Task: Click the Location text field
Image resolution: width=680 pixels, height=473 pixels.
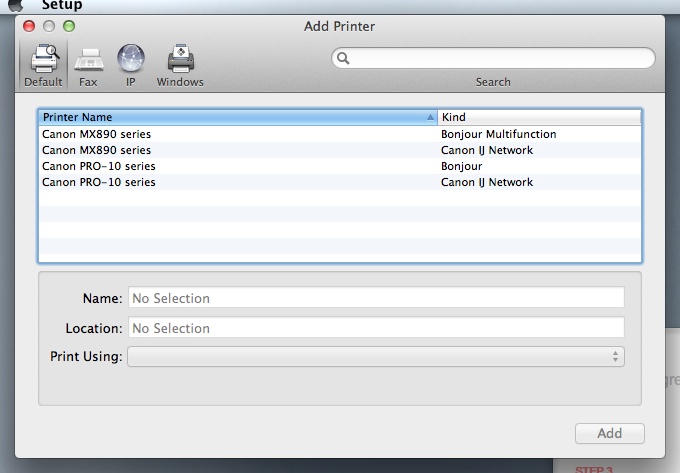Action: click(x=375, y=328)
